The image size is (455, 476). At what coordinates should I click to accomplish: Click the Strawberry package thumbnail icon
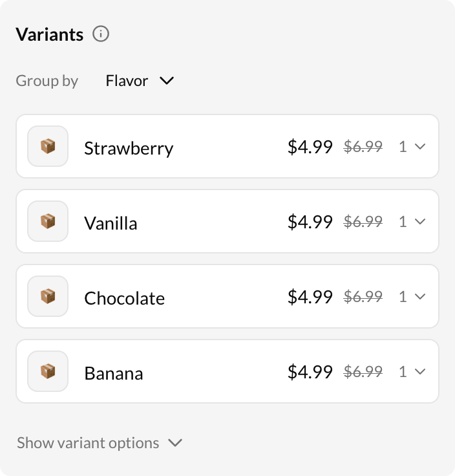[48, 147]
